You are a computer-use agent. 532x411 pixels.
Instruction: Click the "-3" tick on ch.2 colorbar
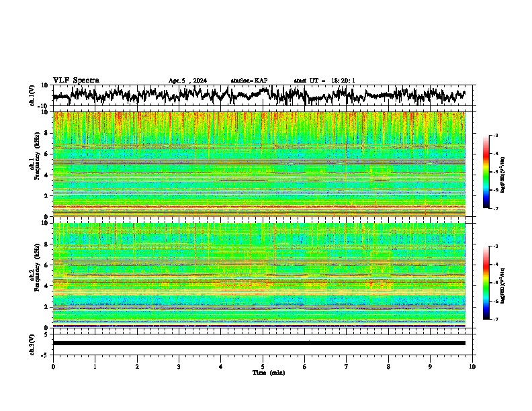pos(495,246)
